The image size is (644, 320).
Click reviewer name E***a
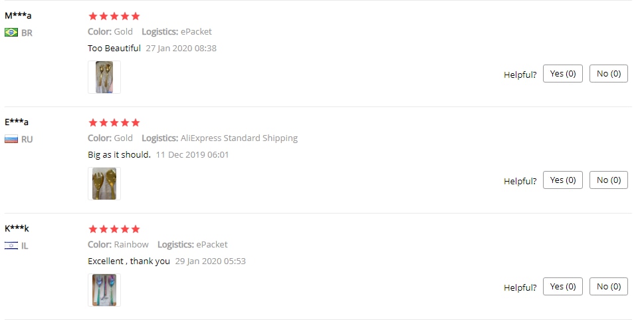click(17, 122)
